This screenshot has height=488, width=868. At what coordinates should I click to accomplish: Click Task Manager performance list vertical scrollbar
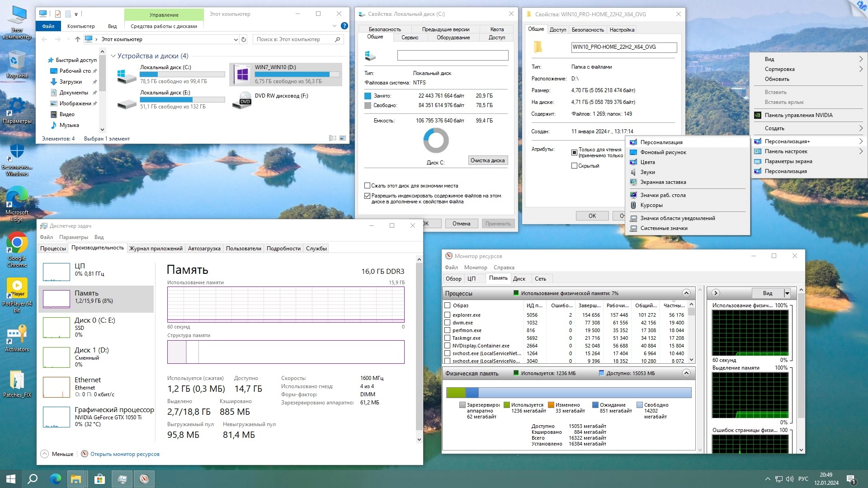(419, 348)
